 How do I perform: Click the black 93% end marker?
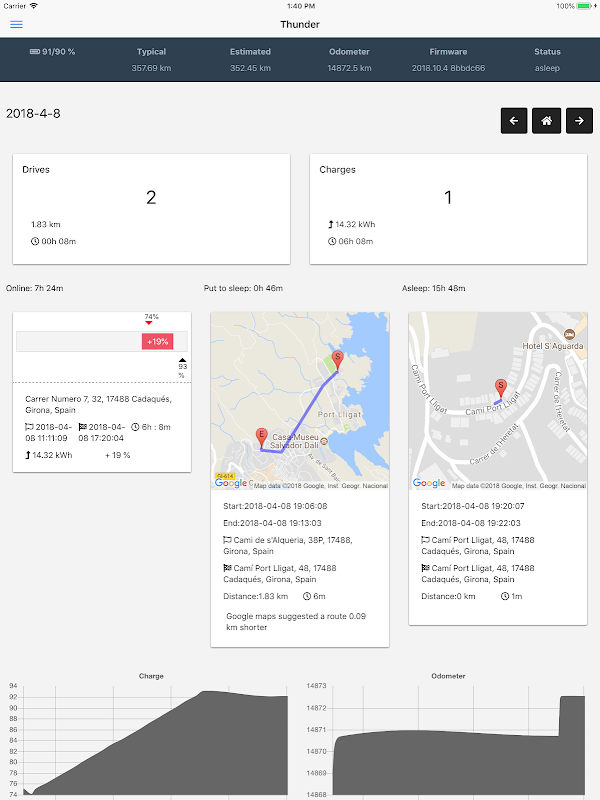tap(183, 361)
